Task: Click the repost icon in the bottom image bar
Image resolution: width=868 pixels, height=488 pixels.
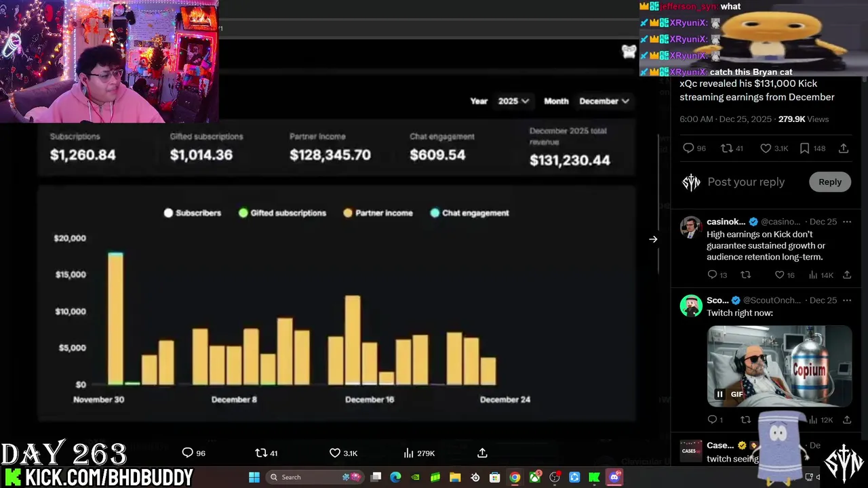Action: [x=261, y=453]
